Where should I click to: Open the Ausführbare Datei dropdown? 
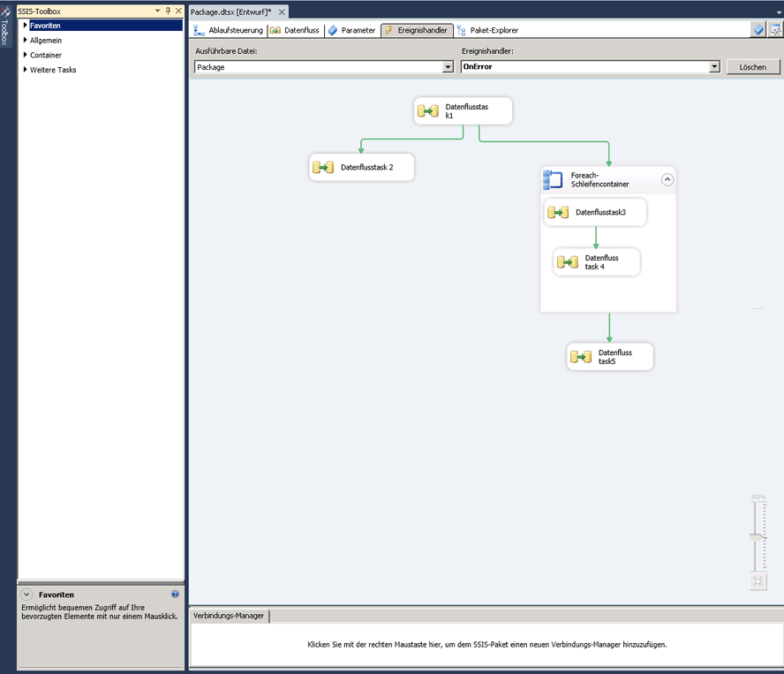tap(448, 67)
